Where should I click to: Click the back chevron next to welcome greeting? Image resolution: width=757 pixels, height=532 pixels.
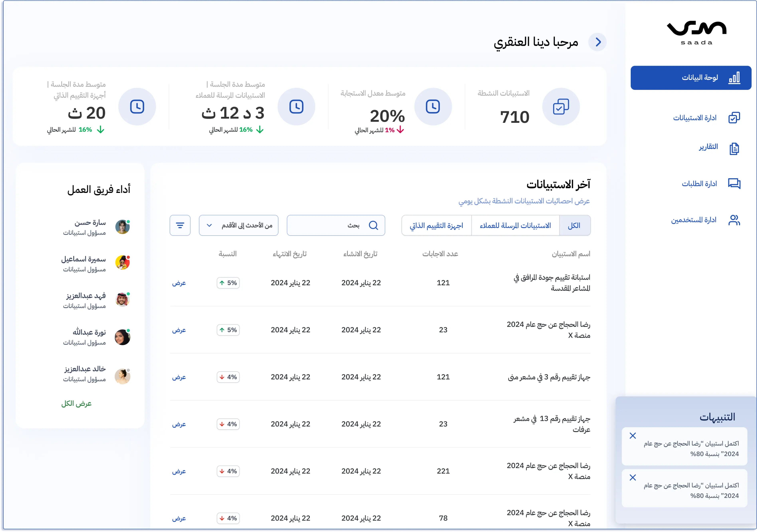pos(598,42)
